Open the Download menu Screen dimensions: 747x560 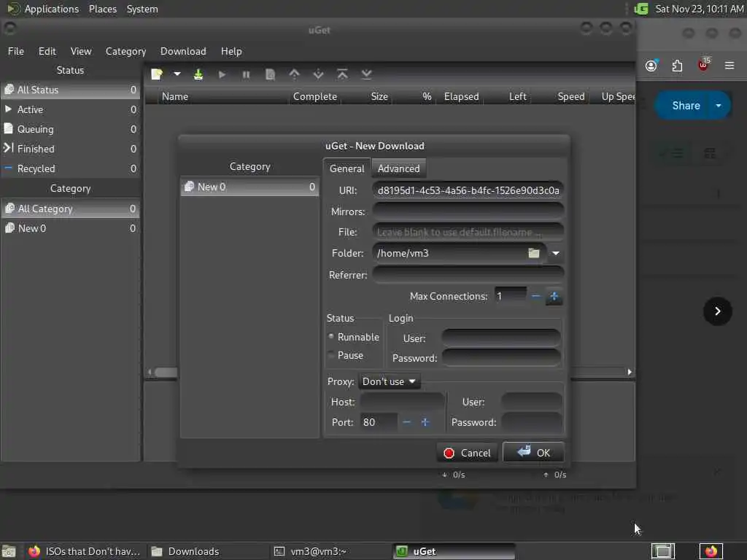[x=183, y=51]
